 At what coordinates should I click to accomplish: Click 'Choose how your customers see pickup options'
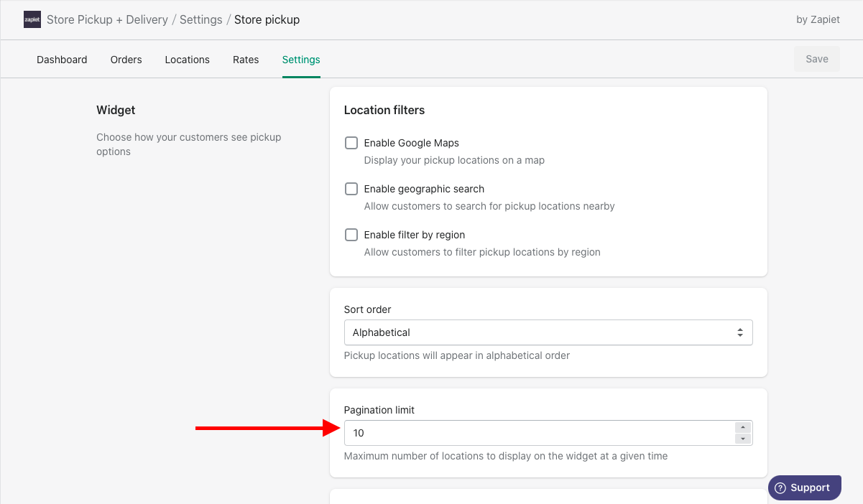189,144
